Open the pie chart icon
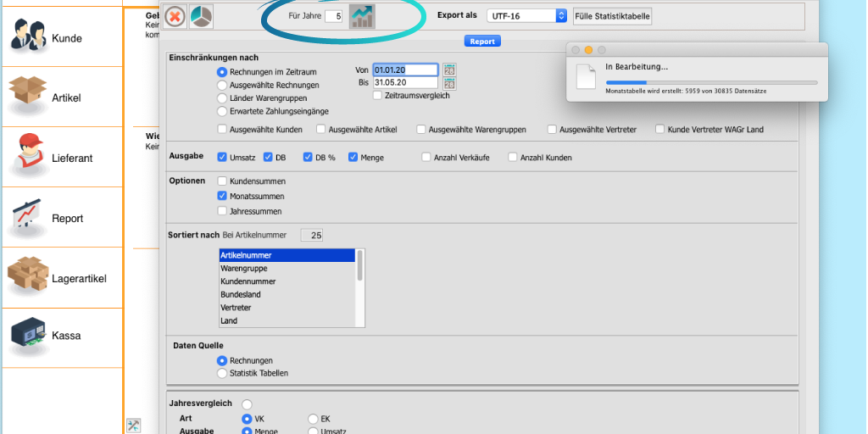 201,17
